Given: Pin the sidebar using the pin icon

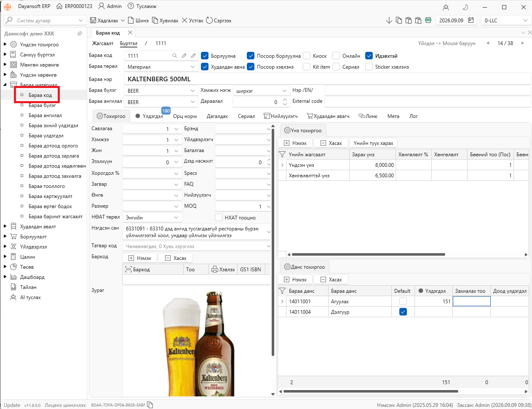Looking at the screenshot, I should click(x=80, y=33).
